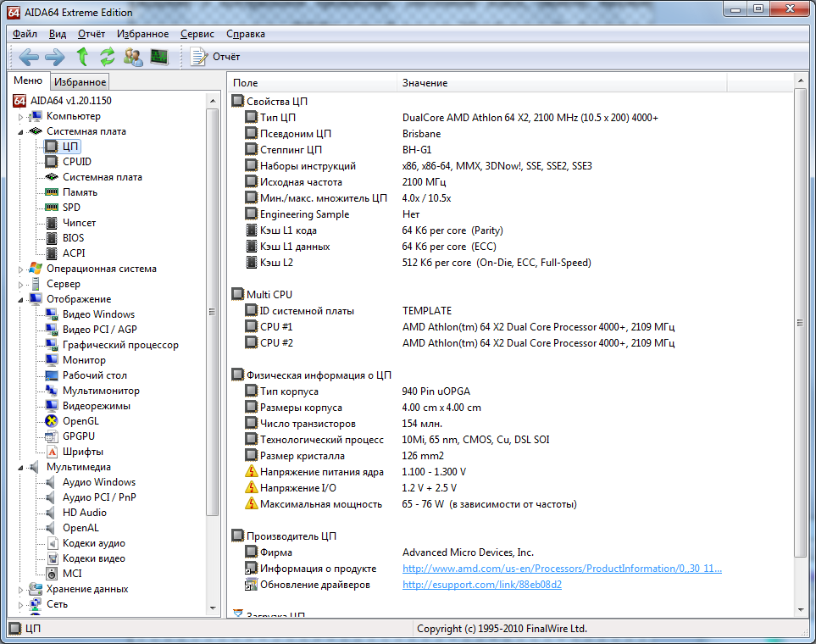Collapse the Мультимедиа tree node

coord(21,468)
